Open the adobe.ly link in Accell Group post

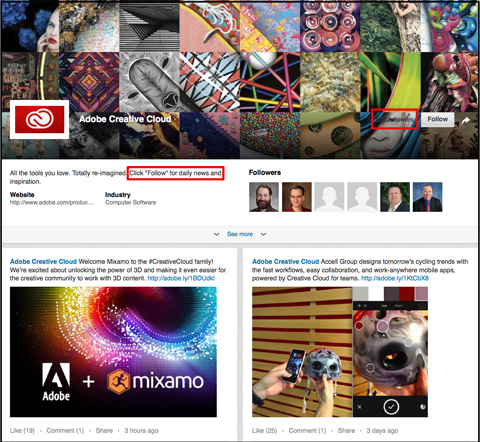point(395,278)
